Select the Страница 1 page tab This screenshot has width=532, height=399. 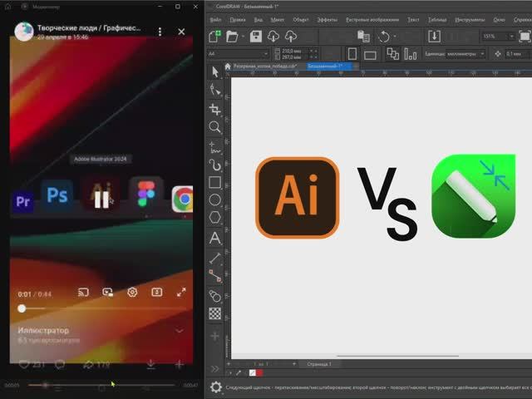tap(319, 364)
